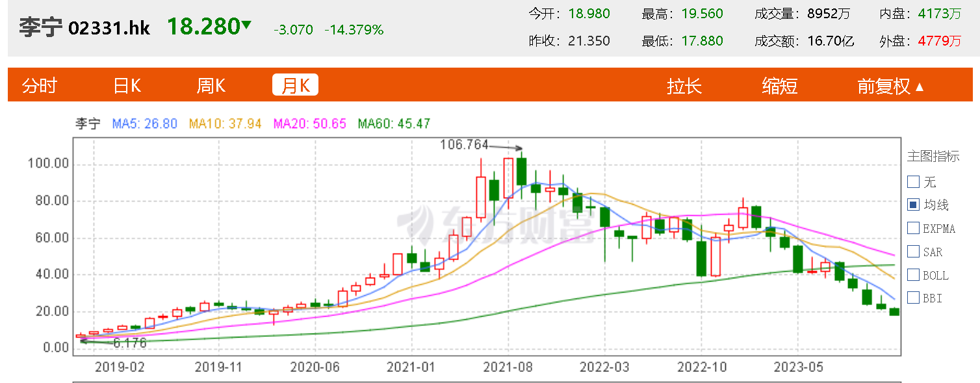The image size is (980, 383).
Task: Click the 2020-06 date axis label
Action: [315, 367]
